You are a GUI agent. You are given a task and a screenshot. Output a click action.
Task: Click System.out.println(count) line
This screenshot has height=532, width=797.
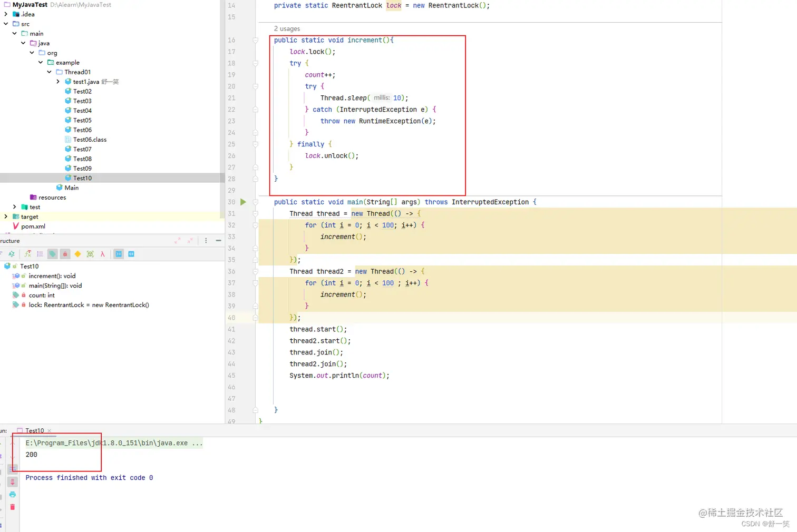pyautogui.click(x=339, y=376)
